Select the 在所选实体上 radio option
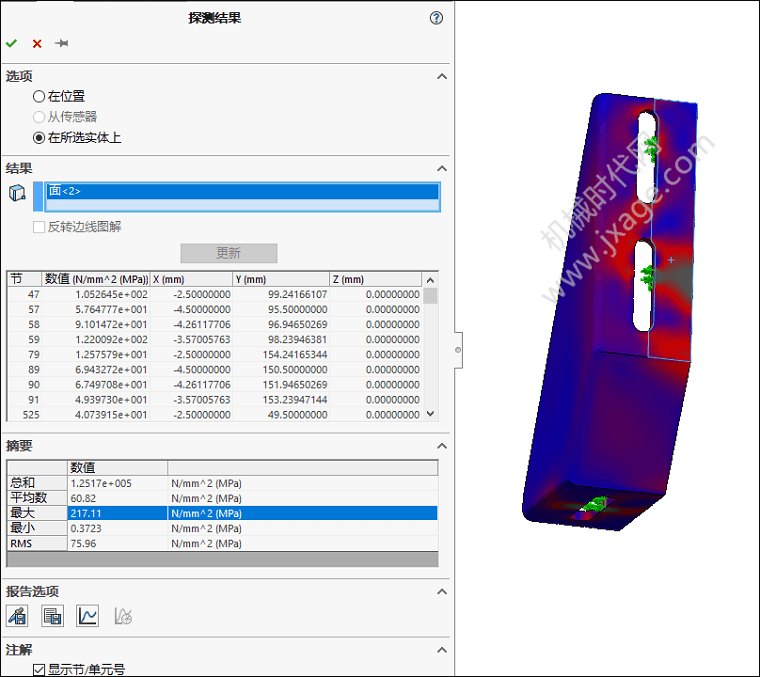Image resolution: width=760 pixels, height=677 pixels. pos(39,138)
